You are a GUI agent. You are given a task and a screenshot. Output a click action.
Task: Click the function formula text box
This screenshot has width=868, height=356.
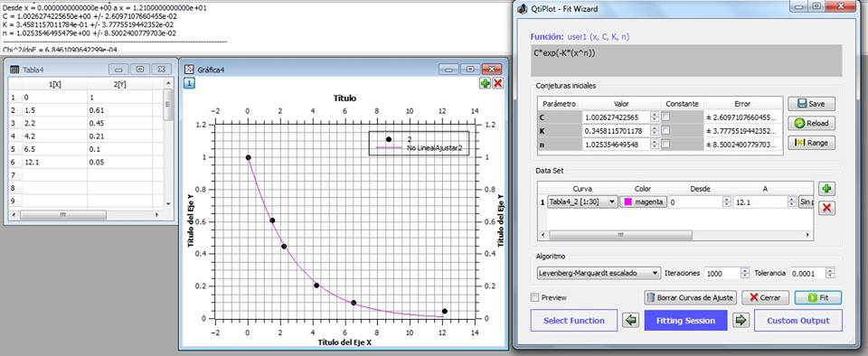[x=686, y=61]
